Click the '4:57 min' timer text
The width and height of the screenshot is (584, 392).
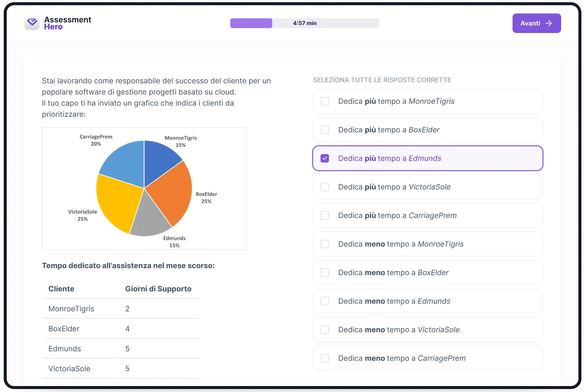[304, 23]
